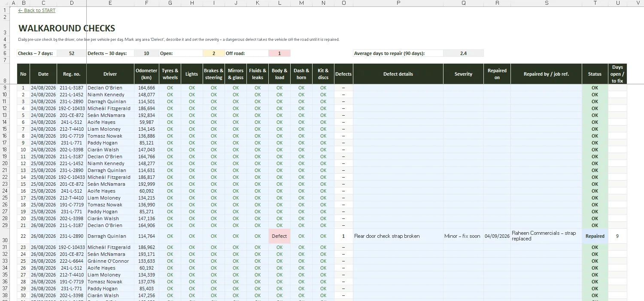Click the Status column header
Screen dimensions: 644x301
tap(595, 74)
